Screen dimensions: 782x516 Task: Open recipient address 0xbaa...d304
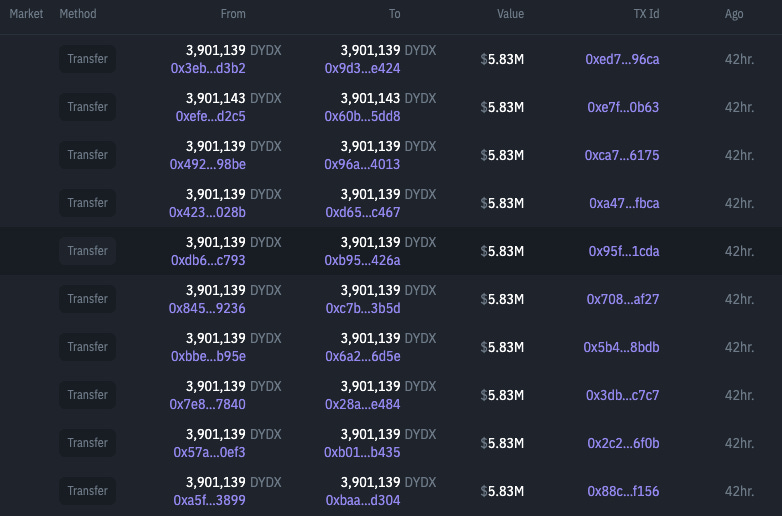[363, 500]
